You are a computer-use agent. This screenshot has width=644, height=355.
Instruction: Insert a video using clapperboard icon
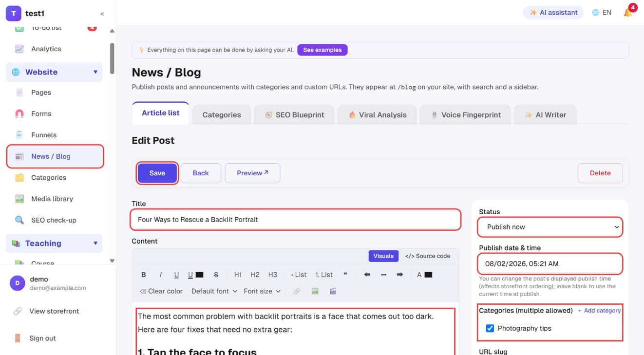[333, 291]
